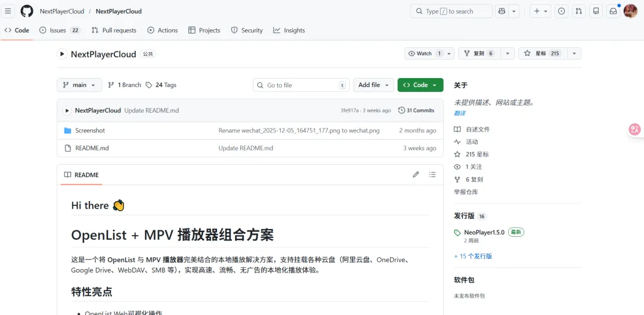Open the create new plus menu
Viewport: 644px width, 315px height.
pyautogui.click(x=540, y=11)
